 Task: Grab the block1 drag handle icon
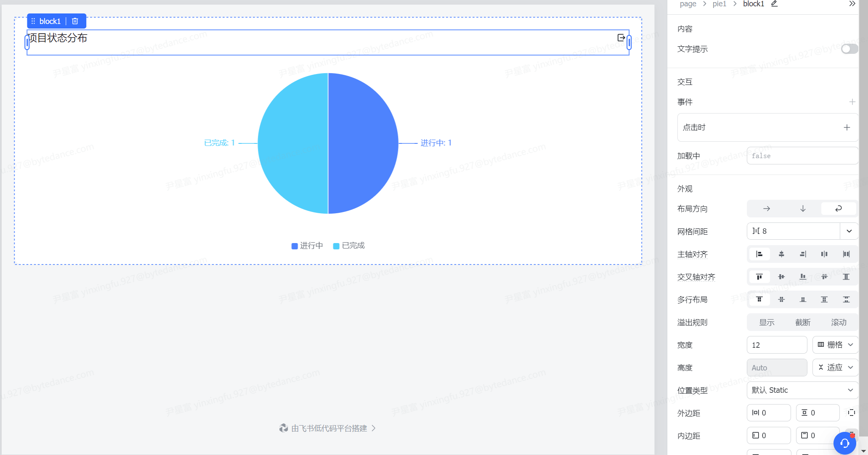point(33,21)
